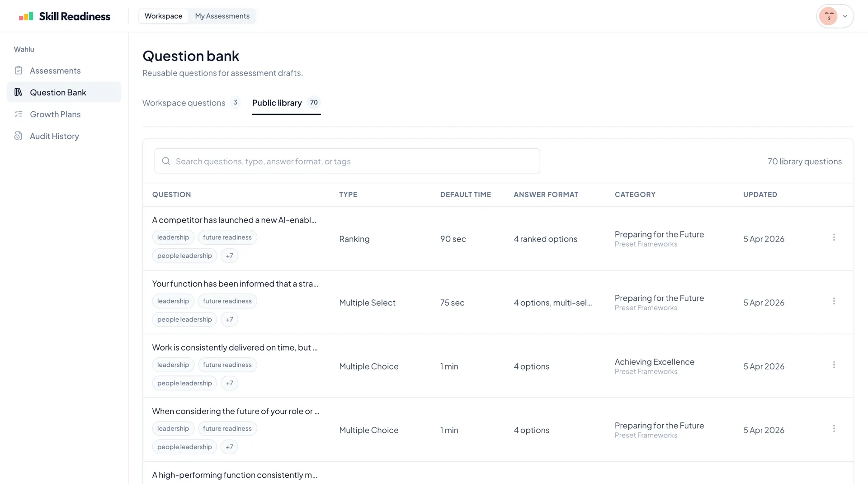Open Audit History via the clock icon
This screenshot has width=868, height=484.
click(x=18, y=136)
